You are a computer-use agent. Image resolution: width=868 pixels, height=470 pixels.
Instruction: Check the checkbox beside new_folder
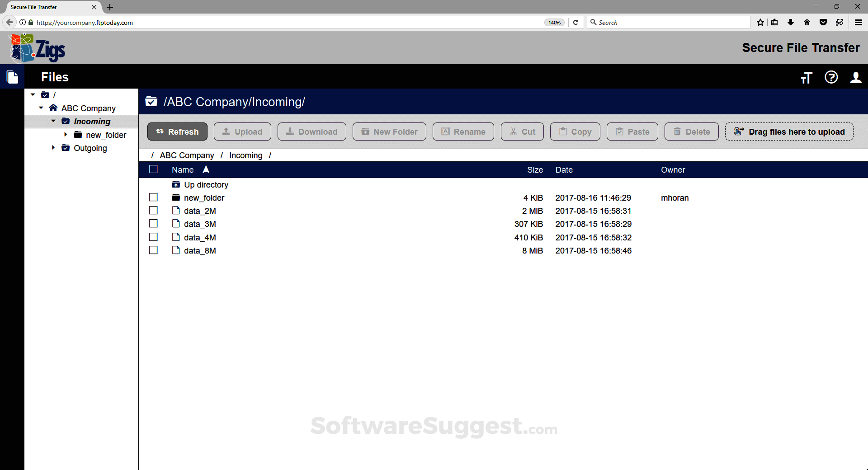tap(153, 197)
